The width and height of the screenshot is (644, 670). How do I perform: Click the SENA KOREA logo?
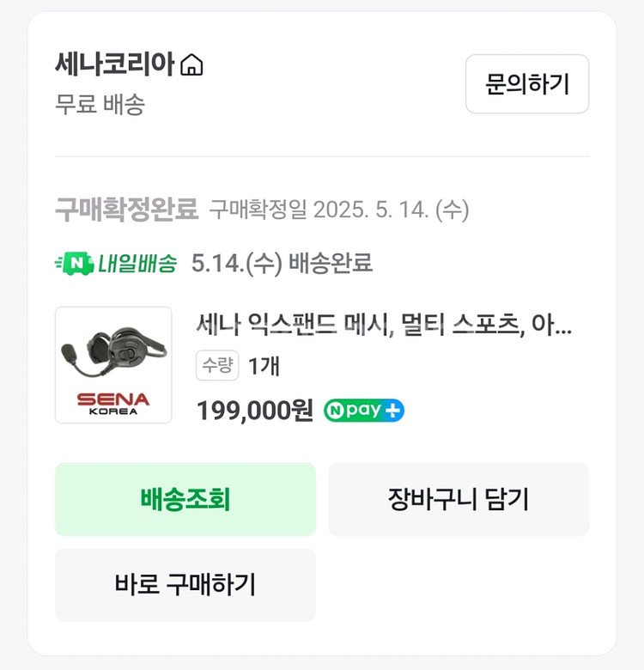coord(113,402)
